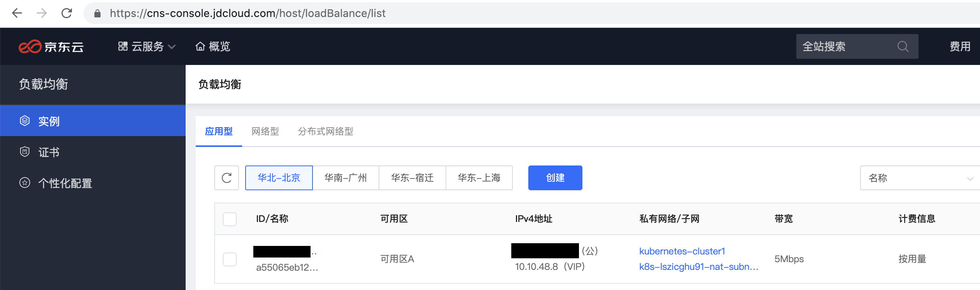Reload the page with browser refresh icon
Screen dimensions: 980x290
click(x=67, y=13)
